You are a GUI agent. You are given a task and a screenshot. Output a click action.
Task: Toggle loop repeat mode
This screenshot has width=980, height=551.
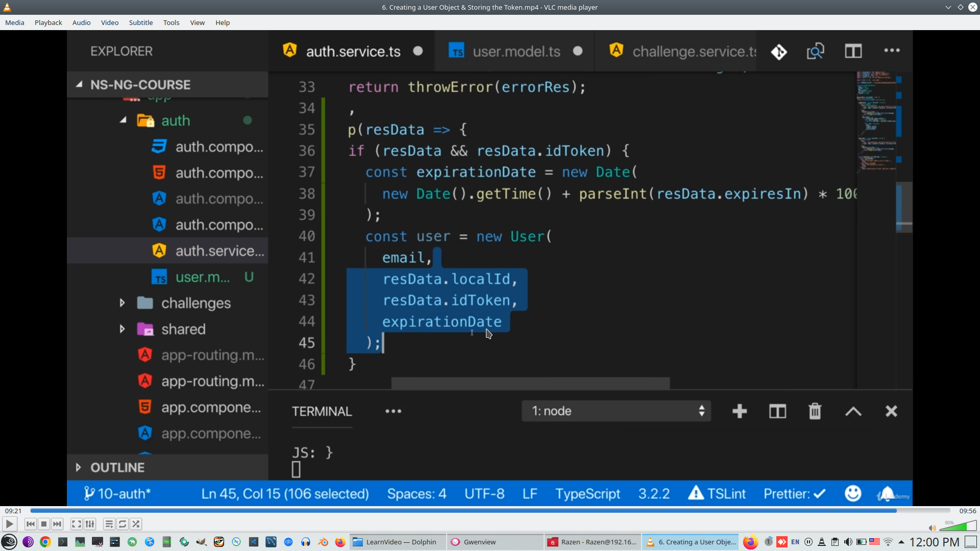(122, 524)
